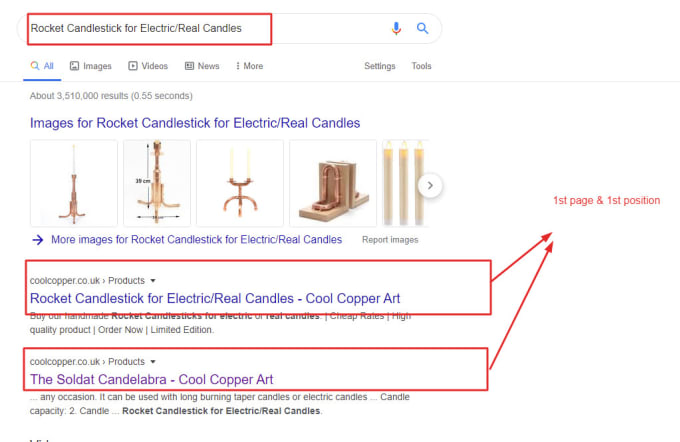Click the arrow beside More images link
Screen dimensions: 680x442
[37, 240]
